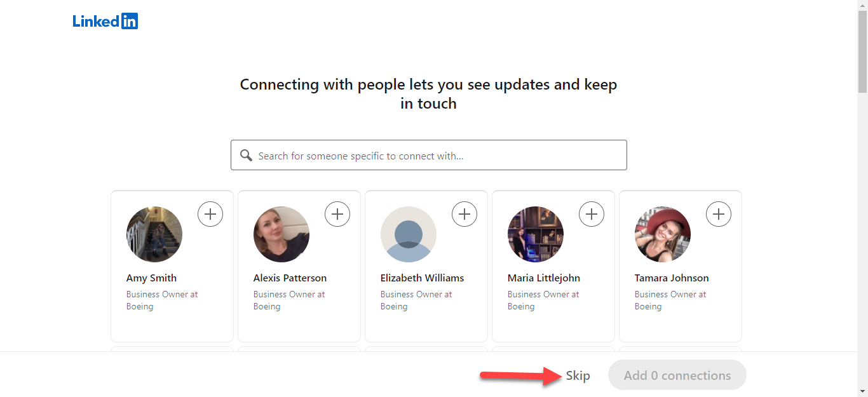Click the scrollbar down arrow
The width and height of the screenshot is (868, 397).
(x=862, y=391)
